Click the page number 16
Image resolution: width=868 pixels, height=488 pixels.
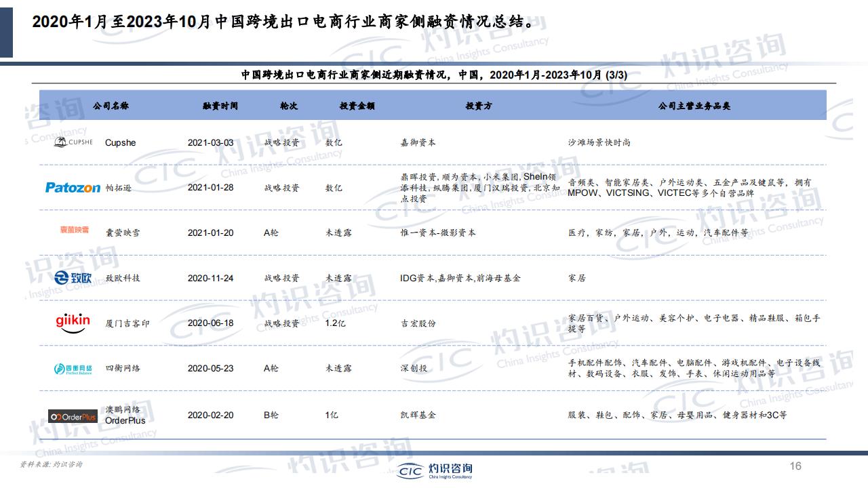[796, 466]
